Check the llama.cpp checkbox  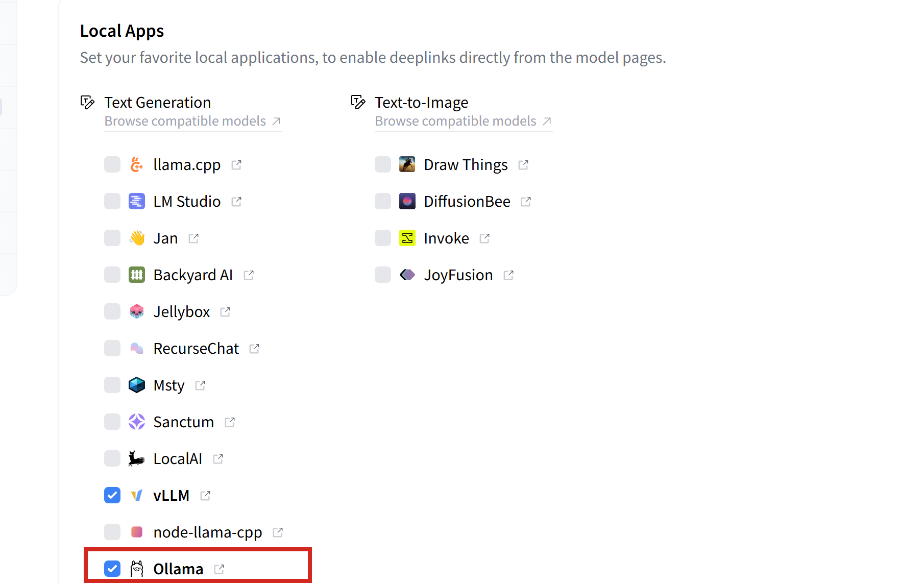tap(112, 165)
